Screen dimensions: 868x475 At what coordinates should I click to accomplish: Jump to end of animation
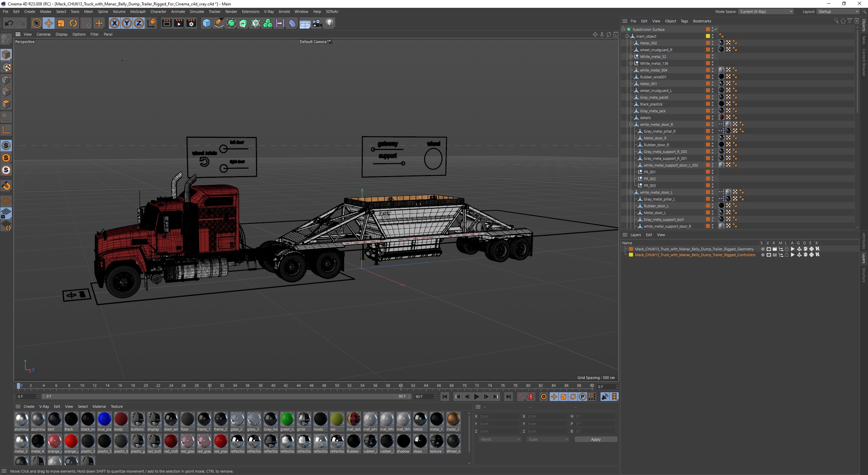(x=508, y=397)
